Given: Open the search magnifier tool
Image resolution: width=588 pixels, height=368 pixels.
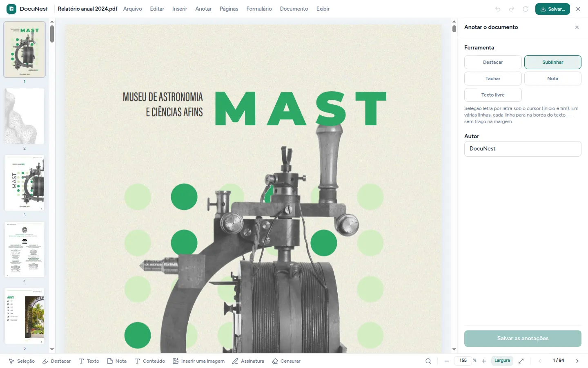Looking at the screenshot, I should tap(428, 361).
